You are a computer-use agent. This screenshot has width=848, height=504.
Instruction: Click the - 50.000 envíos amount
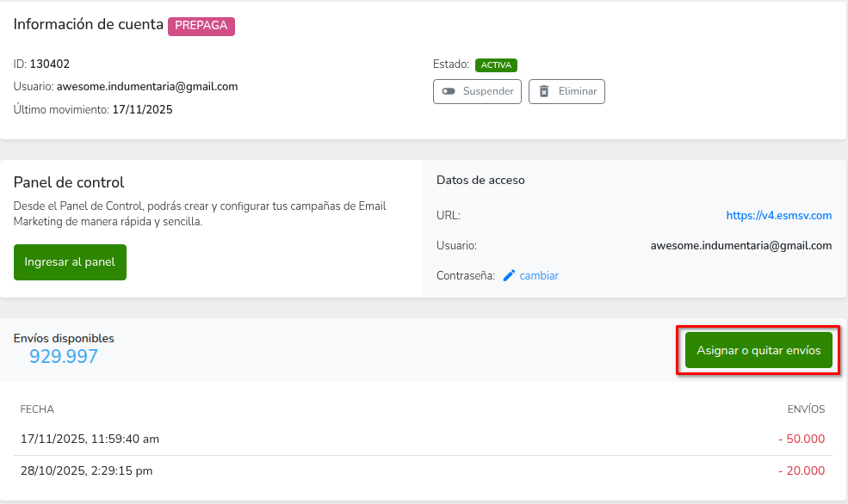point(801,439)
